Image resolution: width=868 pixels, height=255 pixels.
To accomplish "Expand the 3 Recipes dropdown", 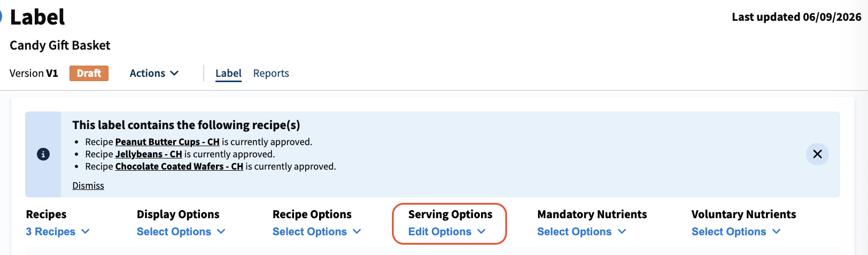I will 58,232.
